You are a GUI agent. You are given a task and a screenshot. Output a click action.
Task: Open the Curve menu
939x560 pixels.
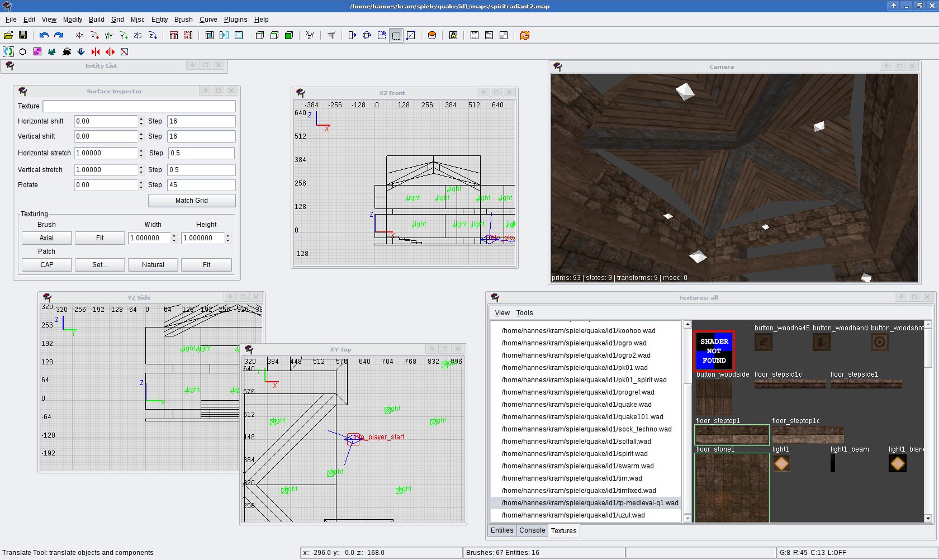[x=208, y=19]
